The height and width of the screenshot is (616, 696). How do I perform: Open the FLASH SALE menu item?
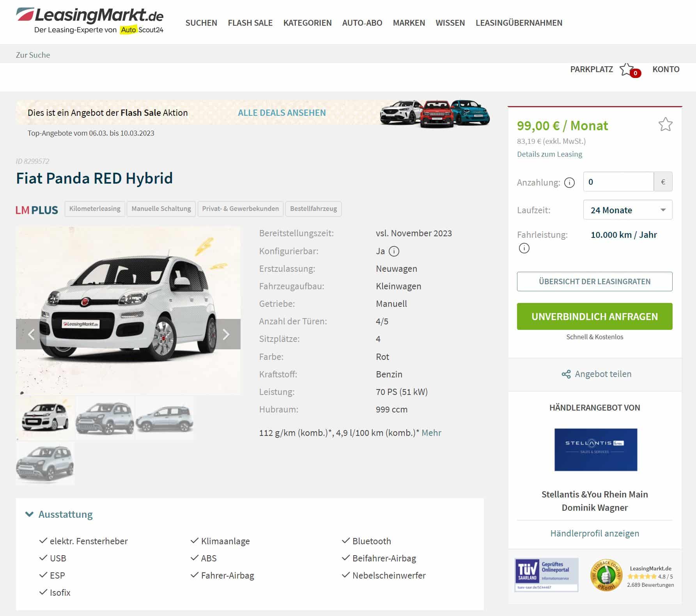coord(250,23)
